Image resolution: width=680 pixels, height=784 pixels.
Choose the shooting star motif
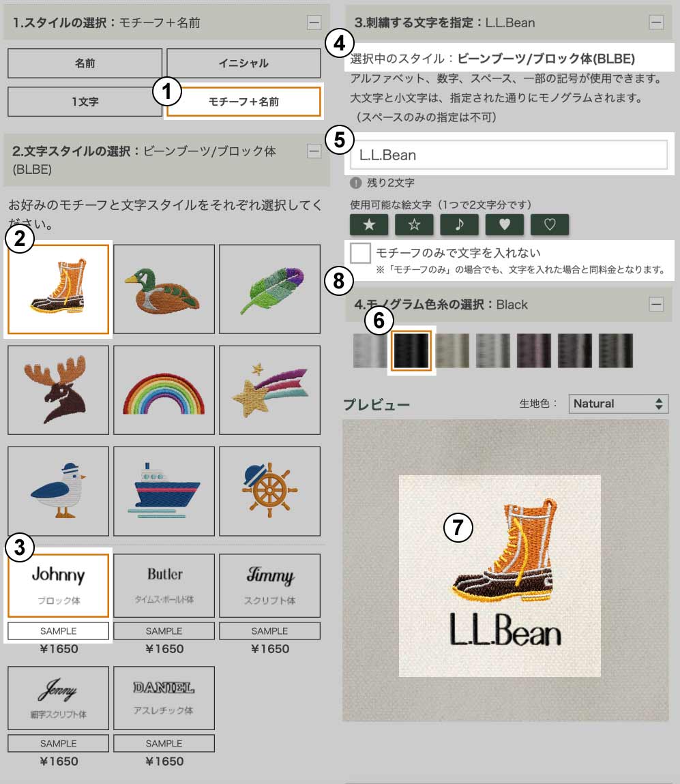point(269,390)
